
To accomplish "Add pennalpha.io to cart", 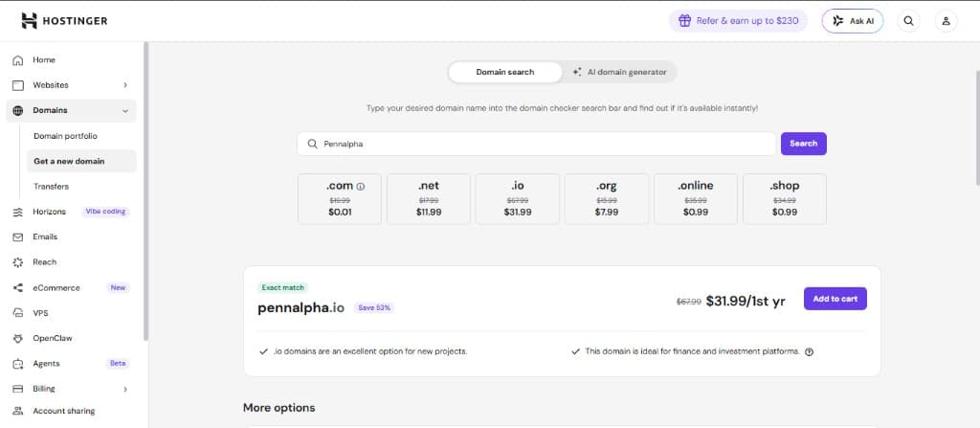I will (x=835, y=299).
